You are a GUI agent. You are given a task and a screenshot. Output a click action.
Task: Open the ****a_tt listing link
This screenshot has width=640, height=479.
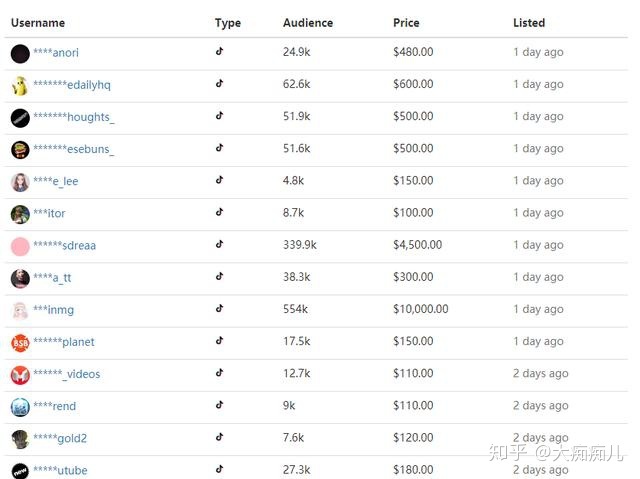[x=52, y=278]
